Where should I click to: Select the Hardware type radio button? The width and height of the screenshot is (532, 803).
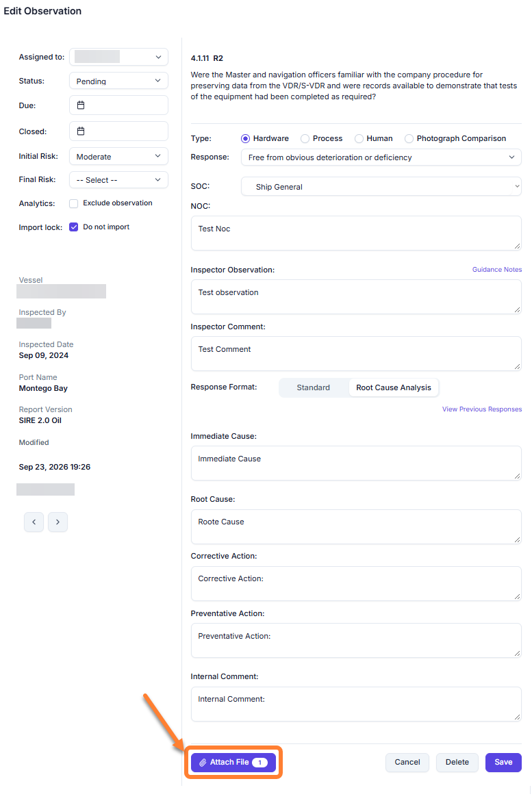(245, 139)
